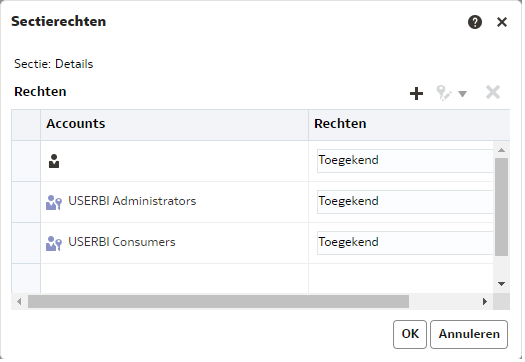Click the set permissions key icon
This screenshot has height=362, width=525.
pyautogui.click(x=444, y=93)
